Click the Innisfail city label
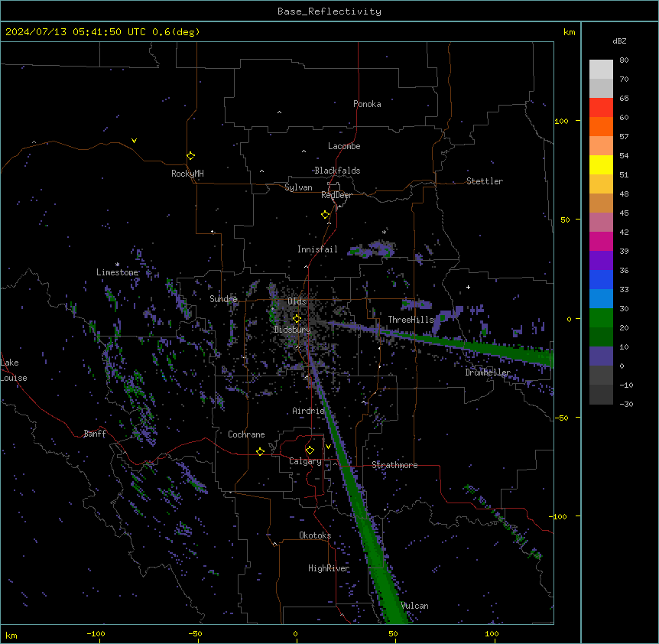This screenshot has width=659, height=644. pyautogui.click(x=317, y=249)
